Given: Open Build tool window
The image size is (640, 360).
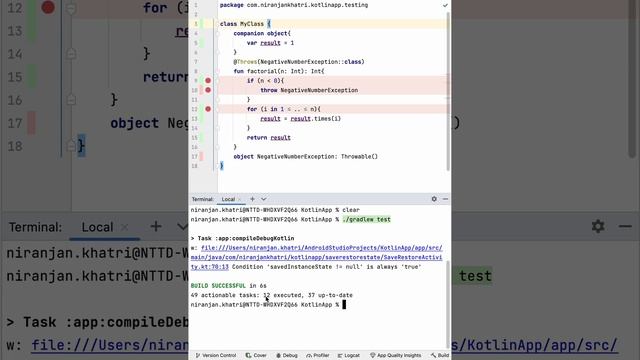Looking at the screenshot, I should 440,356.
